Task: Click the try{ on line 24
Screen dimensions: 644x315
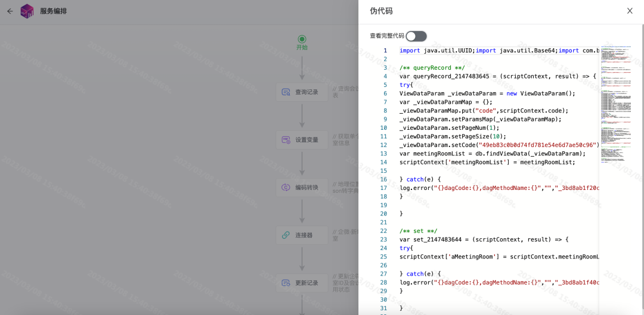Action: coord(406,248)
